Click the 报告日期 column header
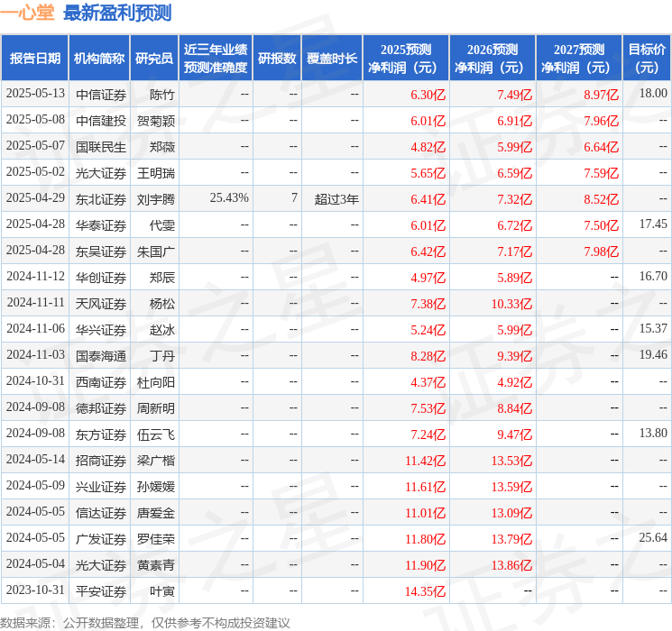 (x=34, y=59)
